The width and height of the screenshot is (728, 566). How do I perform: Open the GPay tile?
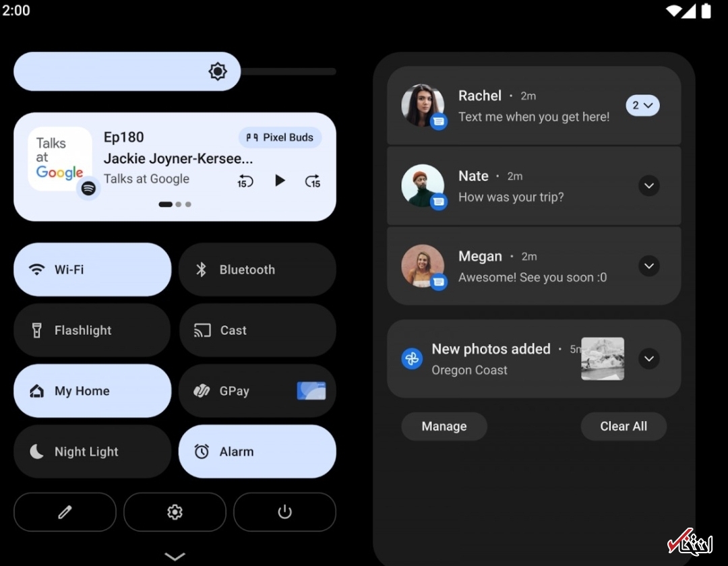257,391
